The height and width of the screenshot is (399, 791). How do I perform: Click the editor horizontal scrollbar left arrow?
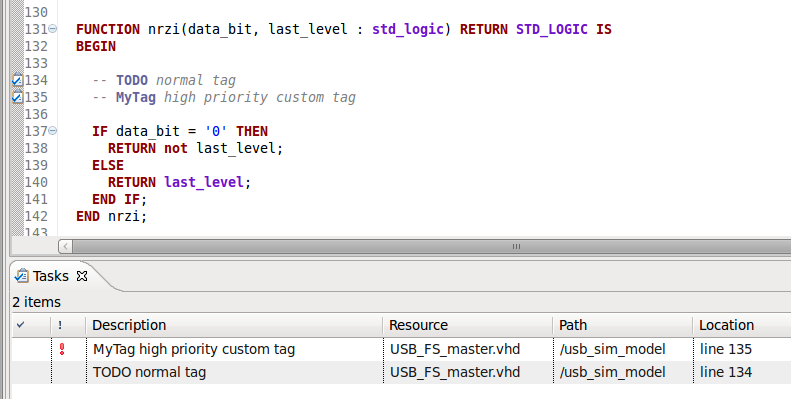(66, 247)
